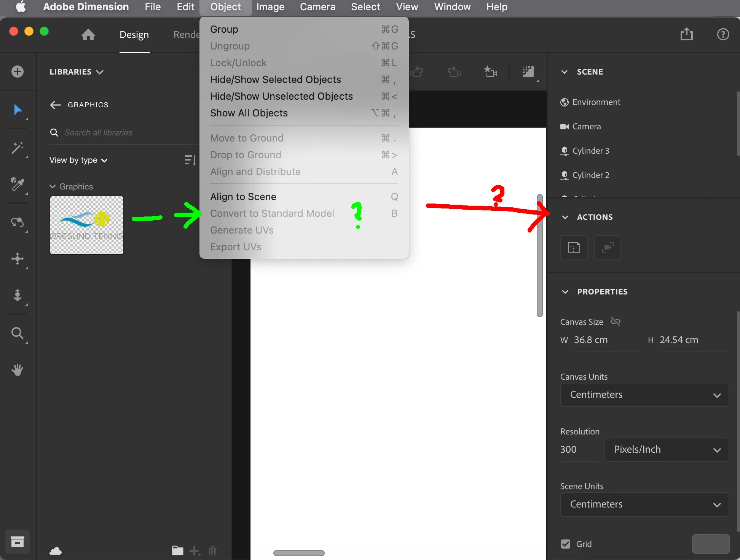Toggle the Grid checkbox
Screen dimensions: 740x560
(x=566, y=544)
